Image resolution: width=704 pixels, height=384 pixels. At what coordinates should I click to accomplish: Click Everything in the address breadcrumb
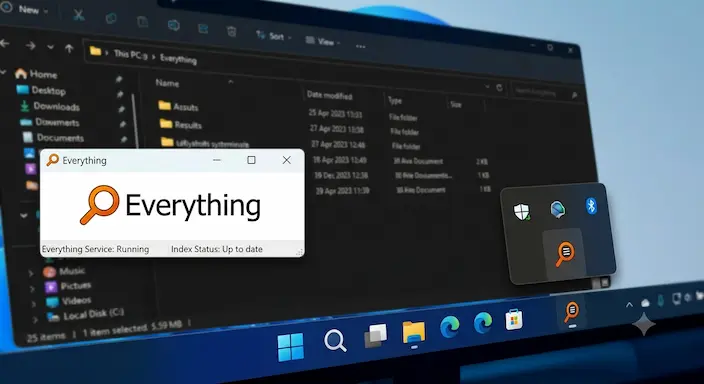click(178, 59)
